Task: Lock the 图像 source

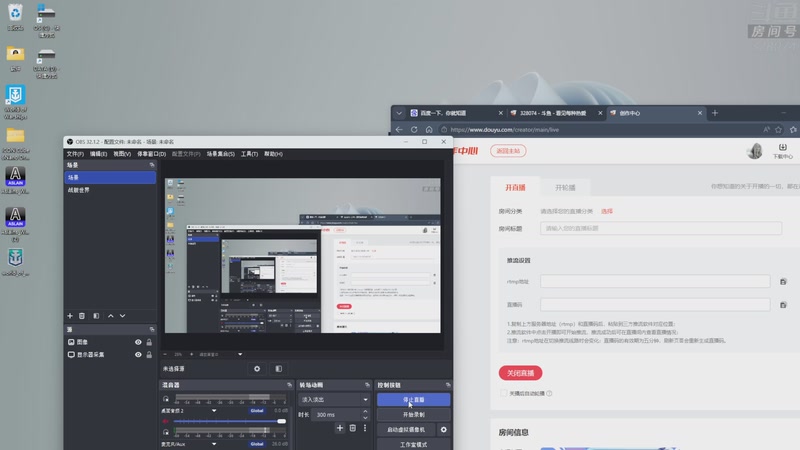Action: 149,342
